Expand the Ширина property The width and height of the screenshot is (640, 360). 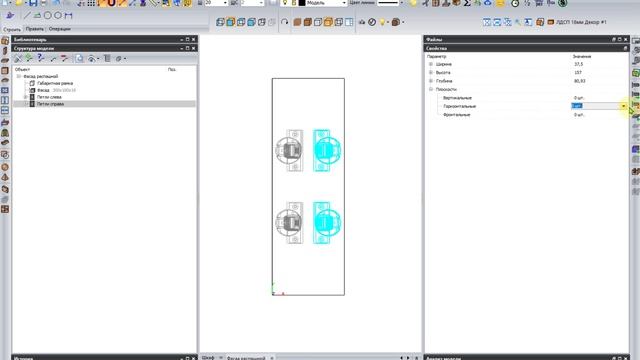click(431, 64)
